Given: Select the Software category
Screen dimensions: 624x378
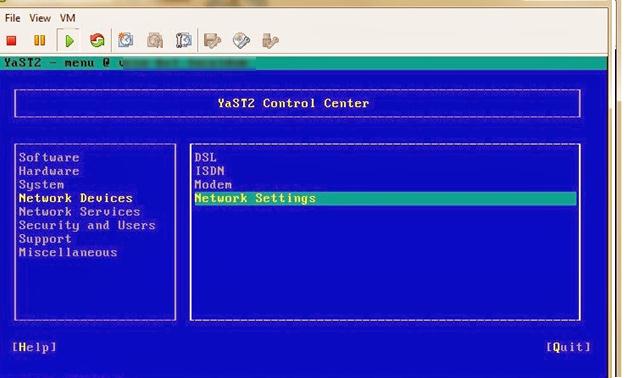Looking at the screenshot, I should (x=49, y=158).
